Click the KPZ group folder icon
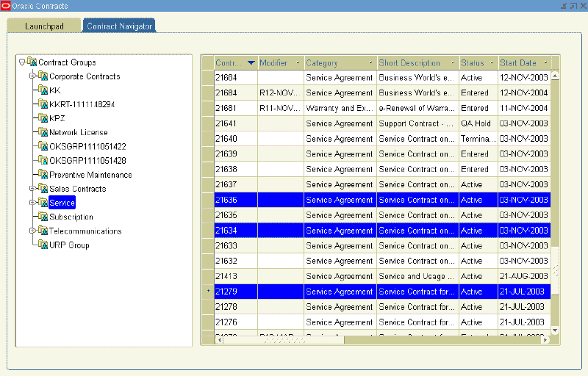 (43, 118)
